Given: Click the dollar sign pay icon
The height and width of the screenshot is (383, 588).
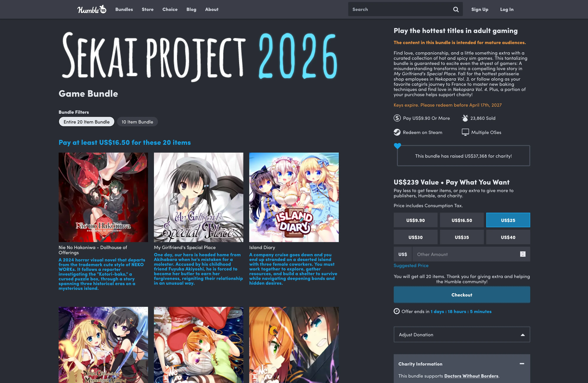Looking at the screenshot, I should point(397,118).
